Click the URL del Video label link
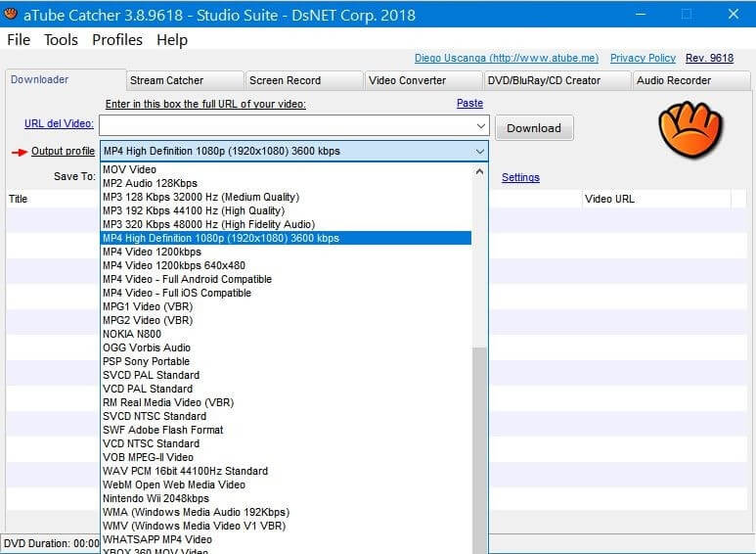The image size is (756, 554). click(59, 123)
